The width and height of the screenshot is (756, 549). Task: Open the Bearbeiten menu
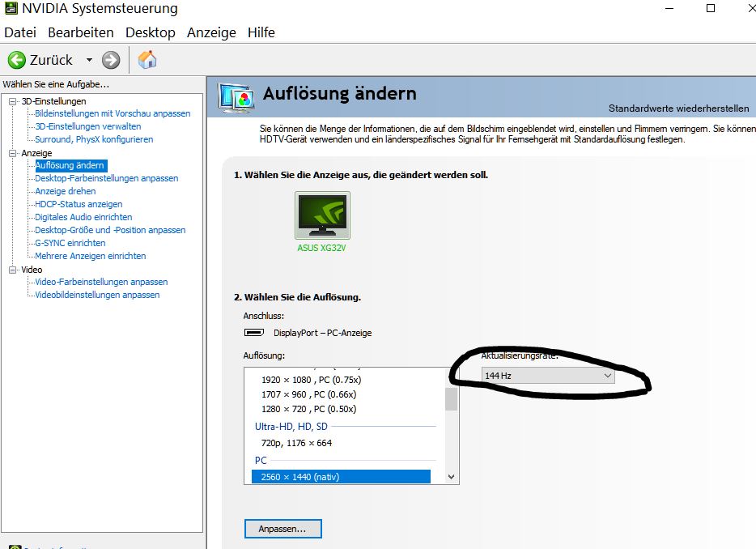tap(81, 32)
